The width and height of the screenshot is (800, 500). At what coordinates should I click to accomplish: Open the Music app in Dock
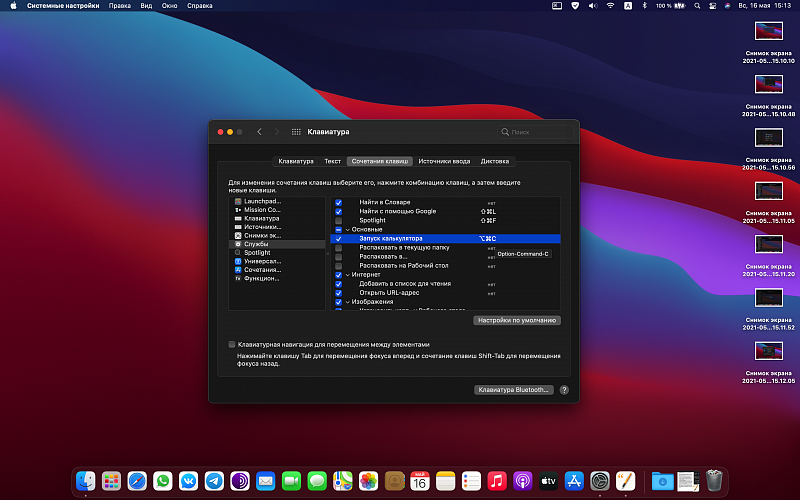[x=497, y=481]
